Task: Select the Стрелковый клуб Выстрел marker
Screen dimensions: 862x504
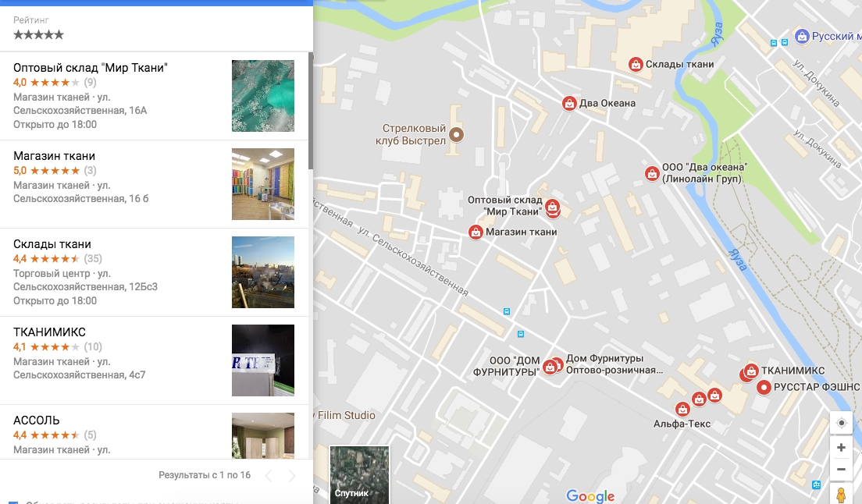Action: (x=456, y=134)
